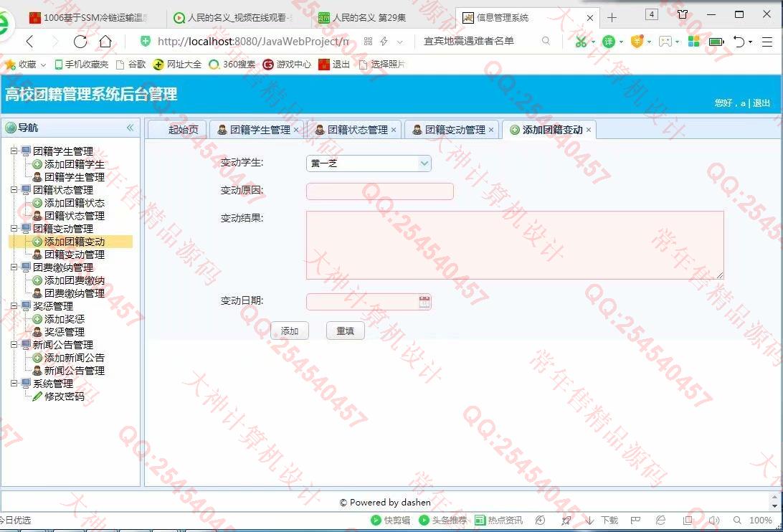783x532 pixels.
Task: Close the 添加团籍变动 tab
Action: (x=589, y=130)
